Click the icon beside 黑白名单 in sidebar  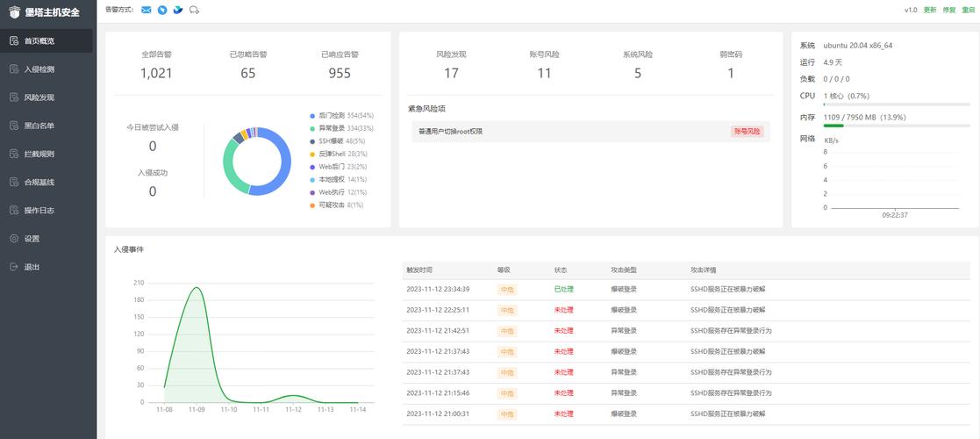(14, 126)
